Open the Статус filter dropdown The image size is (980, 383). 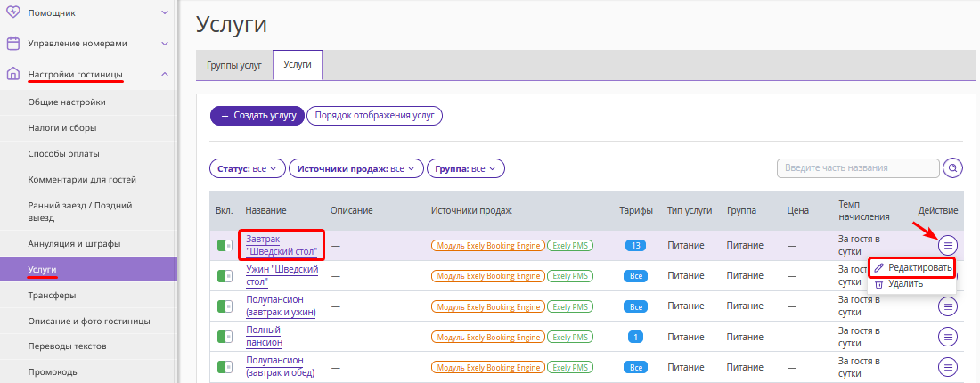248,168
